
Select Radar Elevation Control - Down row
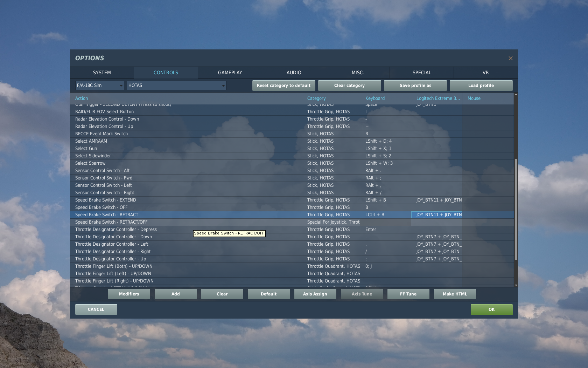click(x=292, y=119)
